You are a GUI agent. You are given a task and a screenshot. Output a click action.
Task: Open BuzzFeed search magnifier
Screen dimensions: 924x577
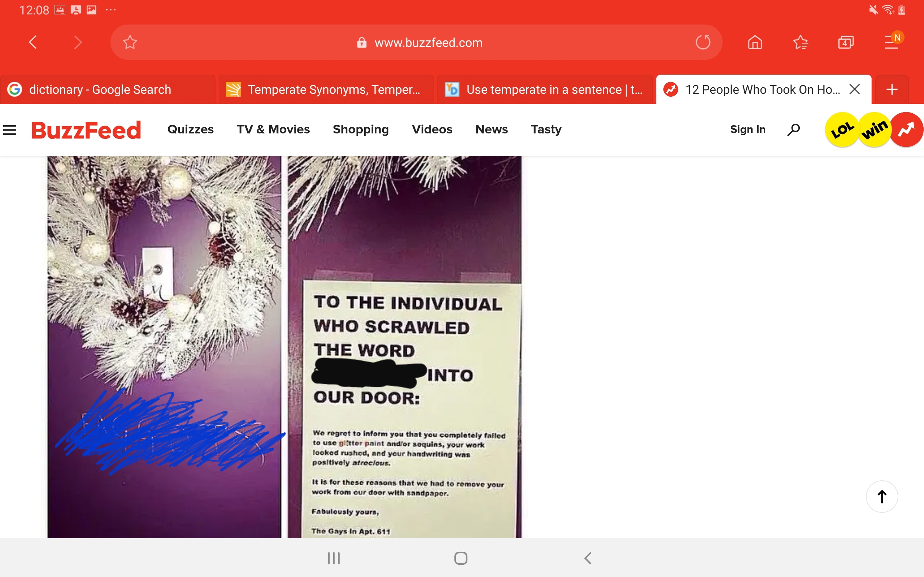pyautogui.click(x=793, y=130)
